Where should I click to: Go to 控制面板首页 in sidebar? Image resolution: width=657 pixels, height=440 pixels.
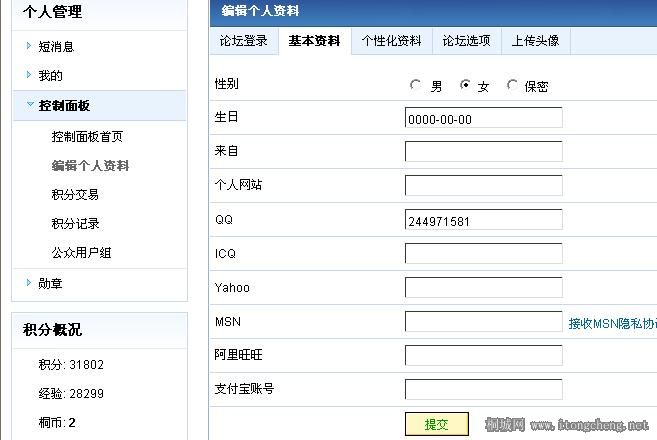coord(87,137)
